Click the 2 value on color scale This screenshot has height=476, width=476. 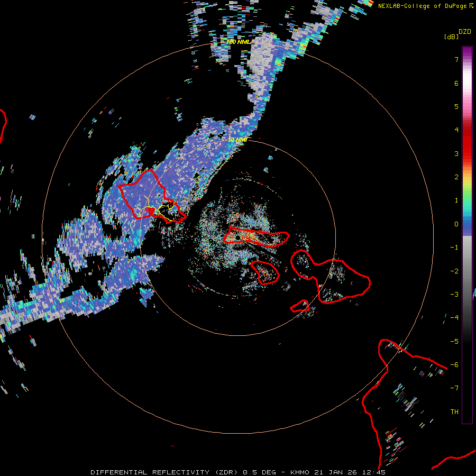(456, 177)
